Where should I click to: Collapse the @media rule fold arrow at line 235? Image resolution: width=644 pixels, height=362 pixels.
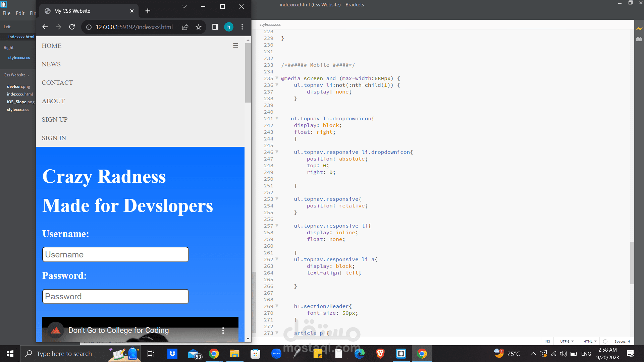click(277, 78)
